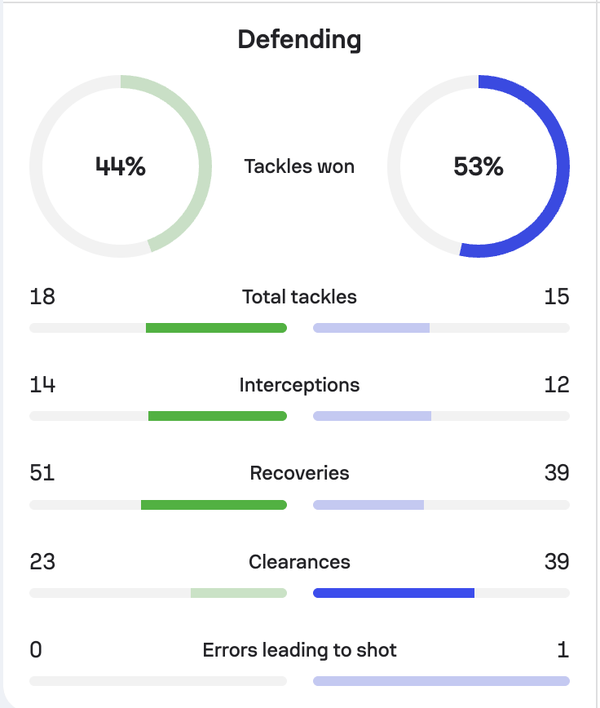Click the dark blue Clearances bar
The height and width of the screenshot is (708, 600).
[x=394, y=593]
